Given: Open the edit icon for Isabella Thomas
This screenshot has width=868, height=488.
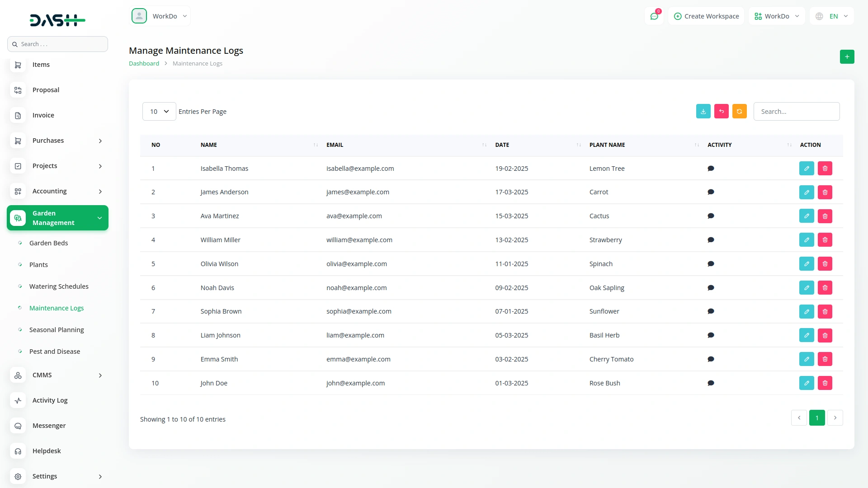Looking at the screenshot, I should click(807, 168).
